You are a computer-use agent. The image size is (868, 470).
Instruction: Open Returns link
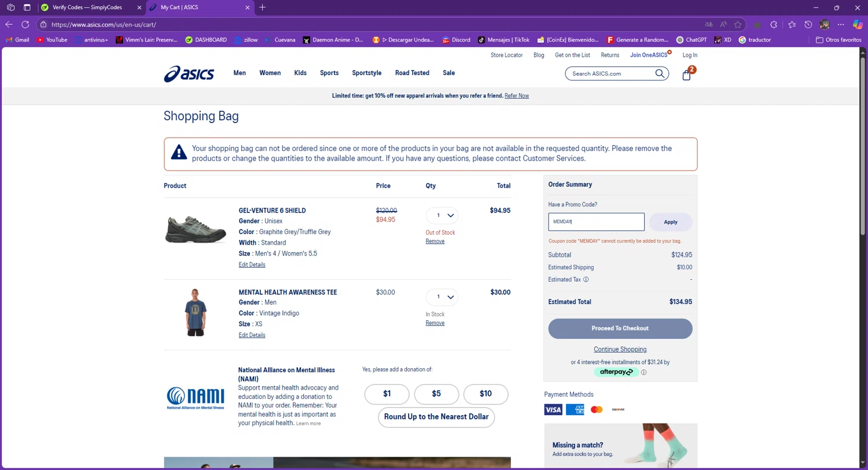coord(610,55)
